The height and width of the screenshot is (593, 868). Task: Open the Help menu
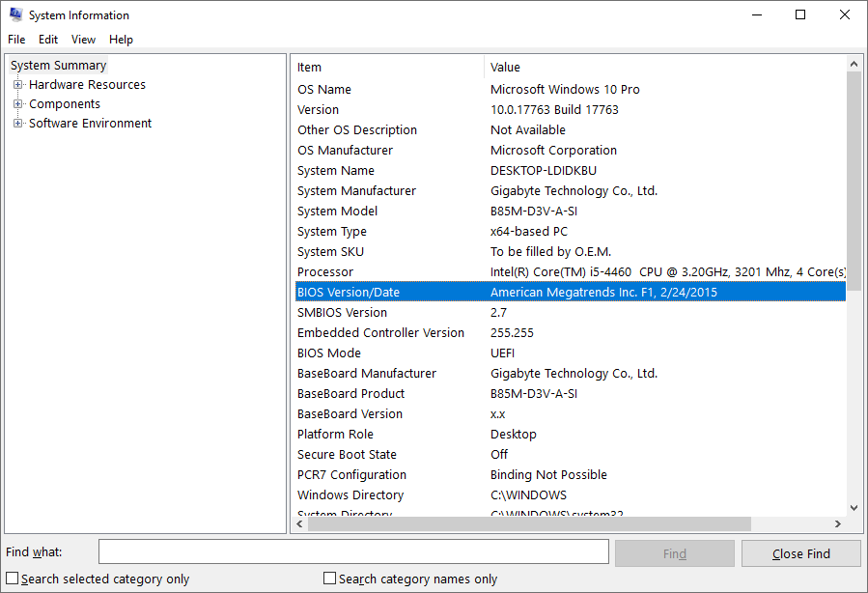pos(121,40)
